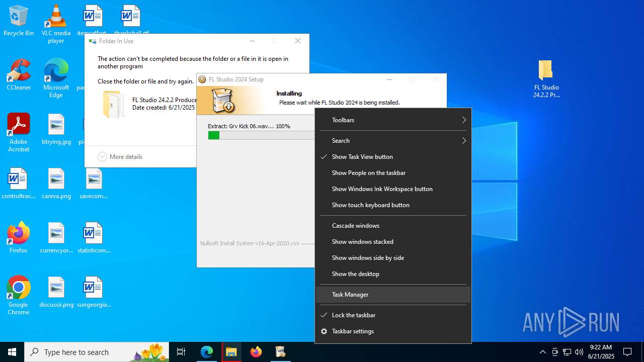Click the Date created: 6/21/2025 text
The height and width of the screenshot is (362, 644).
click(164, 108)
